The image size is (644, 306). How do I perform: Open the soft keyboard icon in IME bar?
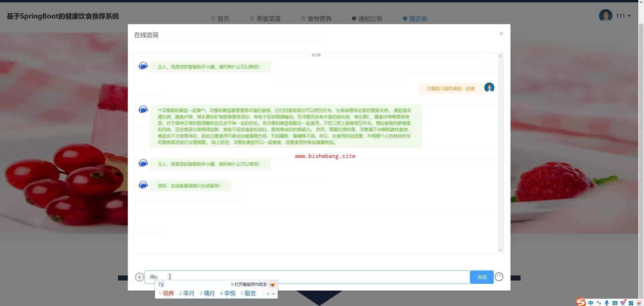click(x=615, y=303)
